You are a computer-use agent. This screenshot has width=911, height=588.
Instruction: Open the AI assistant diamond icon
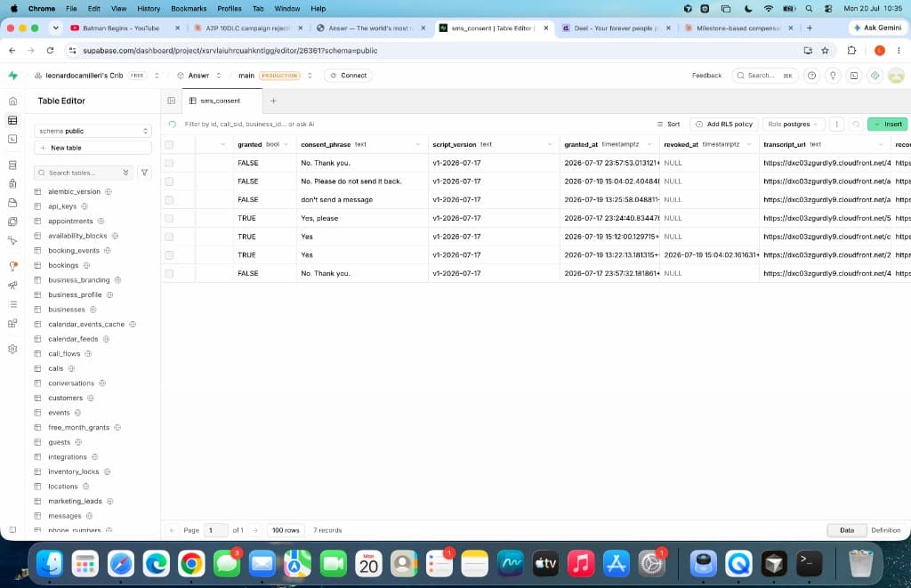click(875, 76)
